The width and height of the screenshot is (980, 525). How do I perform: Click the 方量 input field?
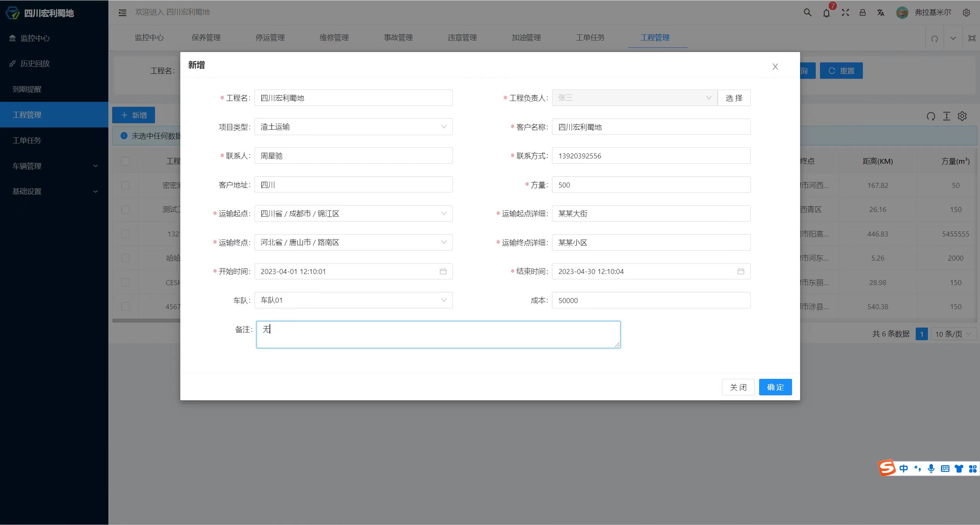(651, 185)
